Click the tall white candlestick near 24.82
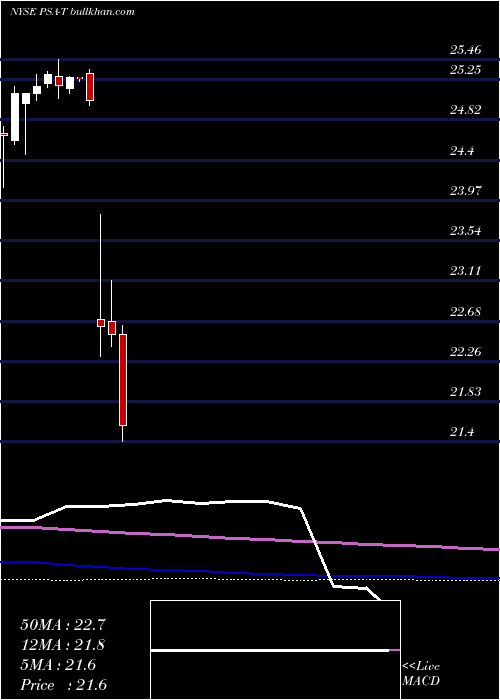Screen dimensions: 500x700 click(15, 117)
